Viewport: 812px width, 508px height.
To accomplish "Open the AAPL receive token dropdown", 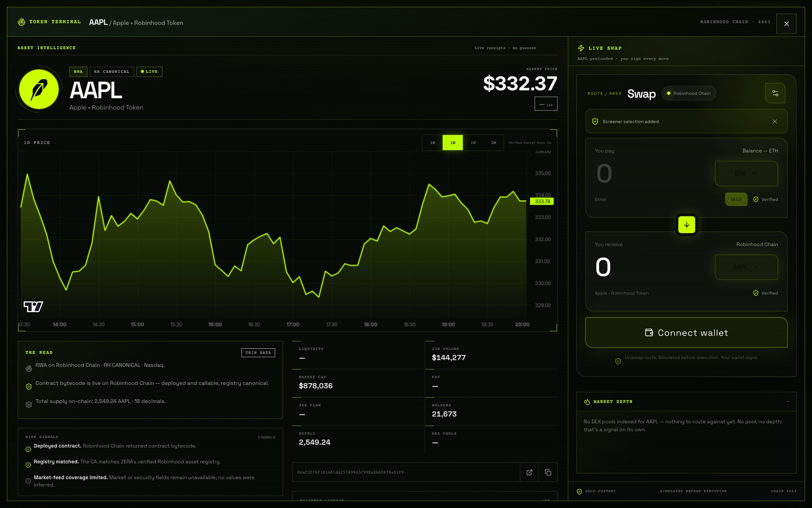I will click(746, 267).
